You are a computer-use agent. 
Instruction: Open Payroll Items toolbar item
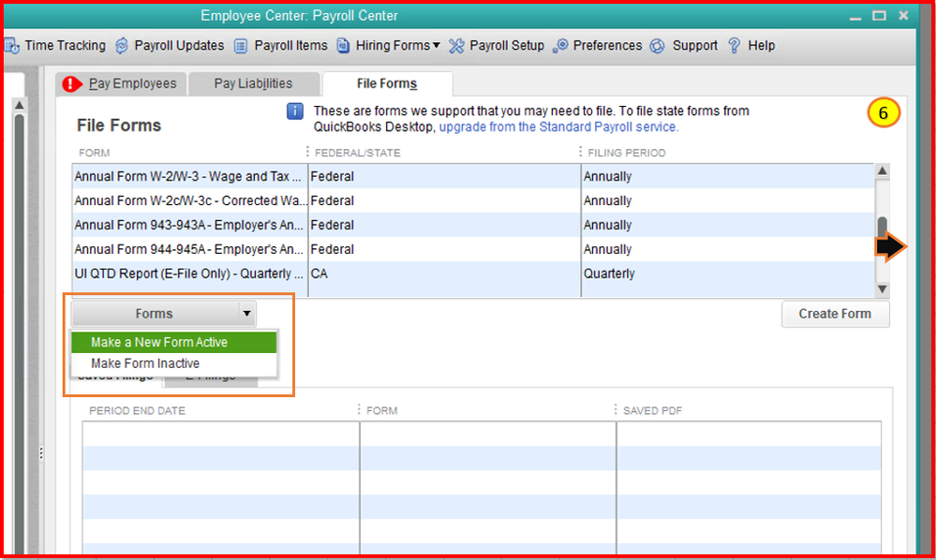[x=290, y=45]
